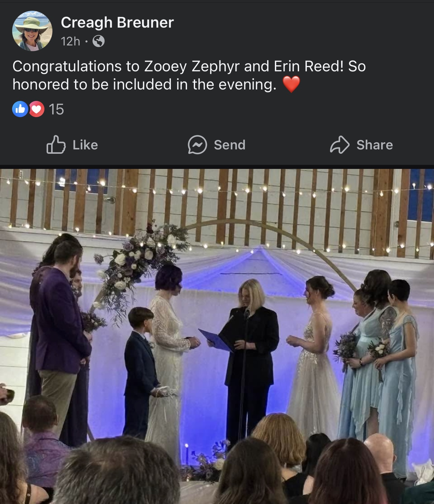Click the red heart love reaction badge
The width and height of the screenshot is (434, 504).
click(x=36, y=109)
